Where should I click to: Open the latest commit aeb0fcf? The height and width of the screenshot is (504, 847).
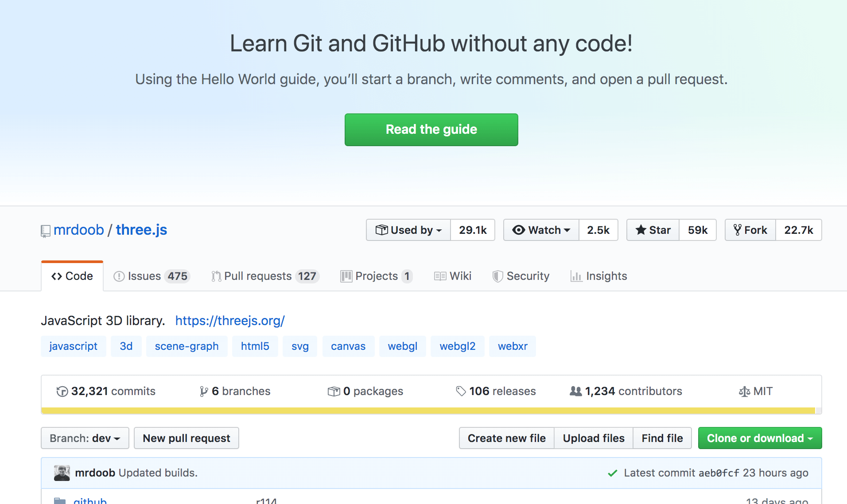[x=719, y=473]
